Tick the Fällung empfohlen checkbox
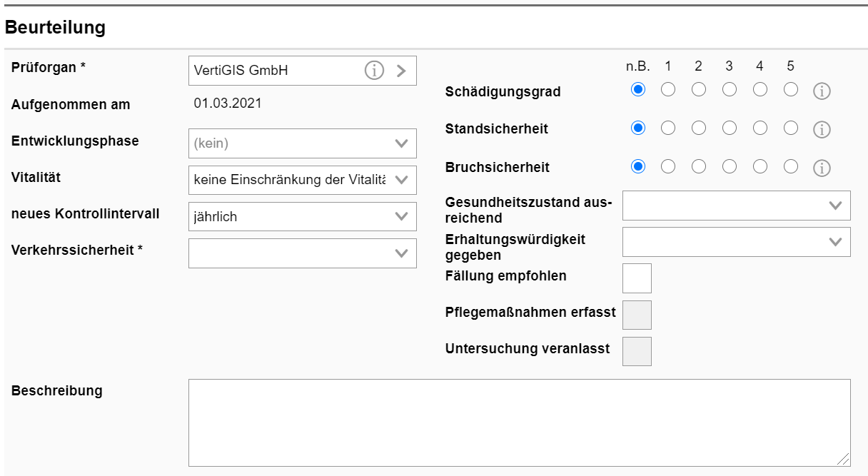This screenshot has height=476, width=868. pos(637,278)
